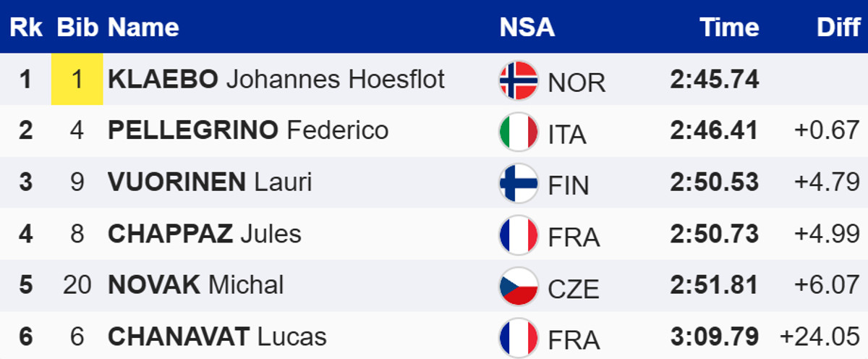The image size is (868, 359).
Task: Click the Norway flag icon
Action: [x=519, y=80]
